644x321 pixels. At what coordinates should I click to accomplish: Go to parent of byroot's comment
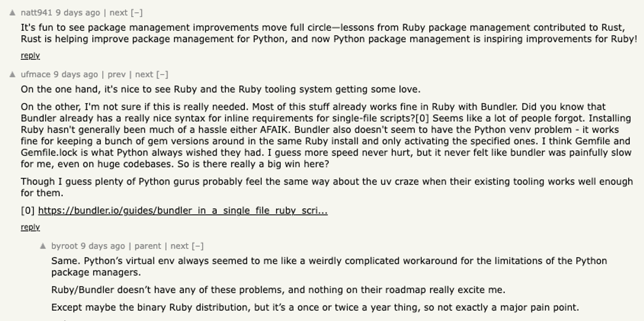click(x=148, y=246)
